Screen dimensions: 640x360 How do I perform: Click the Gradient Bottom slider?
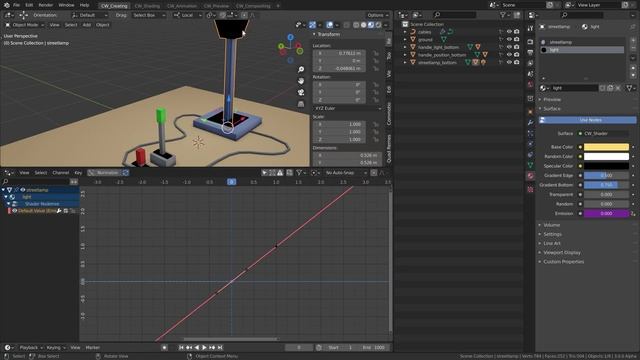pyautogui.click(x=606, y=185)
